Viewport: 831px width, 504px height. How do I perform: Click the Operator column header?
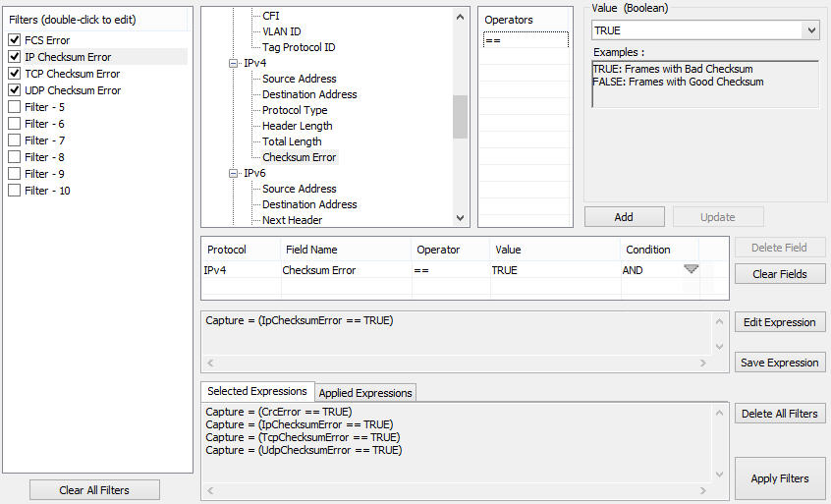[451, 250]
